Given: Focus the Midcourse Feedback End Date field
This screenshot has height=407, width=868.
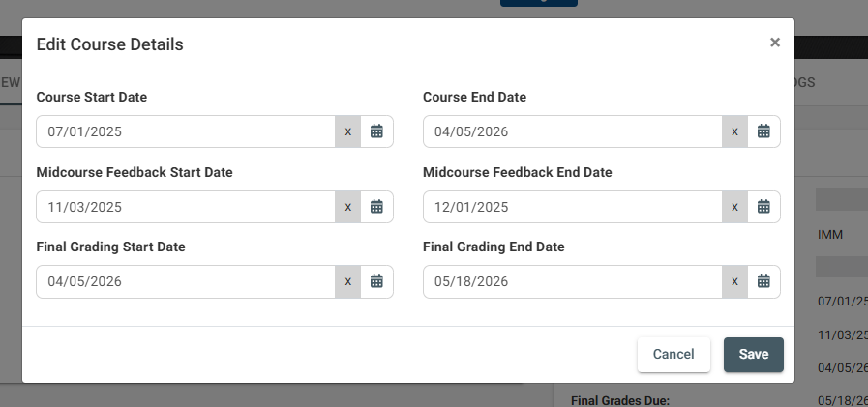Looking at the screenshot, I should click(x=573, y=207).
